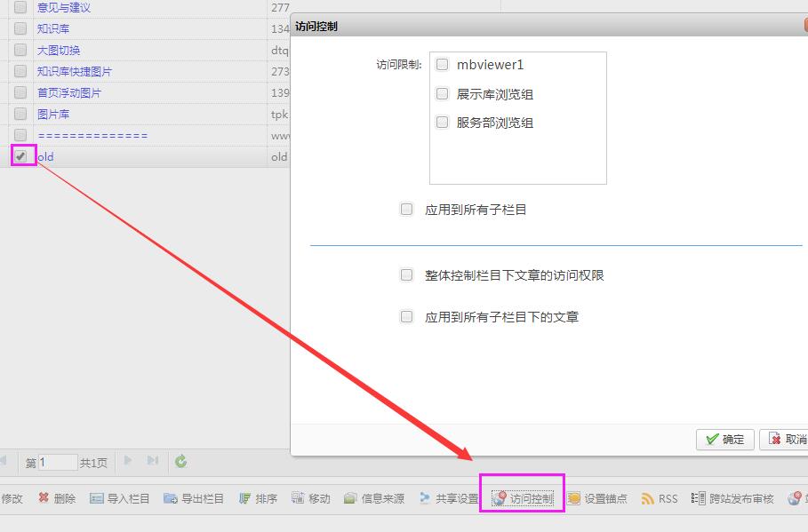Viewport: 808px width, 532px height.
Task: Uncheck the selected 'old' row checkbox
Action: point(20,156)
